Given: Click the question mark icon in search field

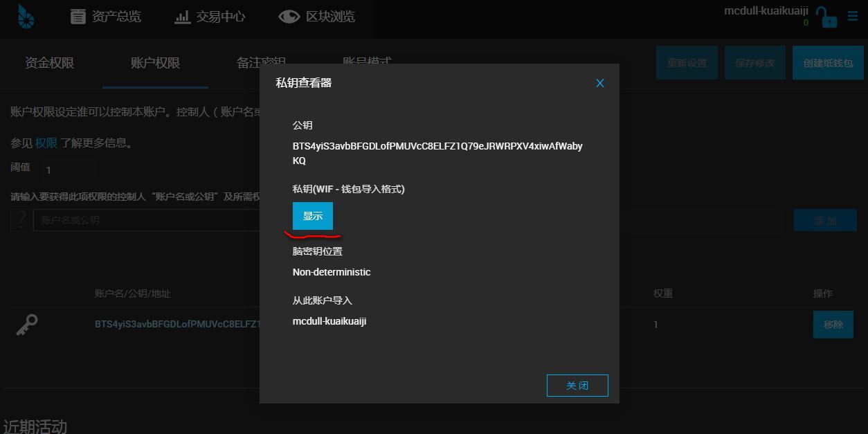Looking at the screenshot, I should coord(21,219).
